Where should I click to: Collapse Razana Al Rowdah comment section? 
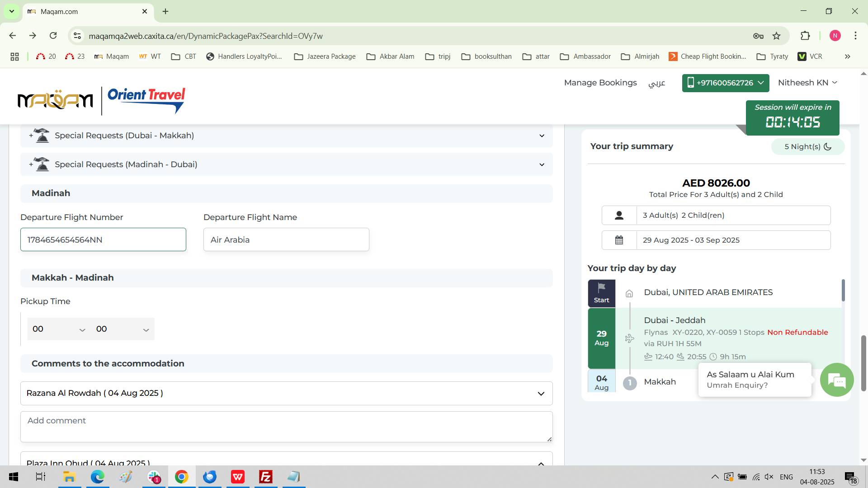[x=541, y=394]
